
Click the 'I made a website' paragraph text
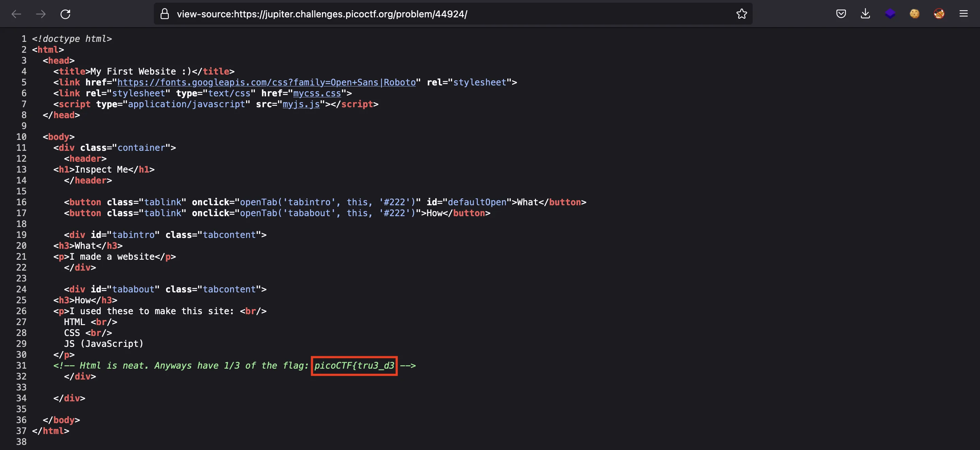coord(112,257)
